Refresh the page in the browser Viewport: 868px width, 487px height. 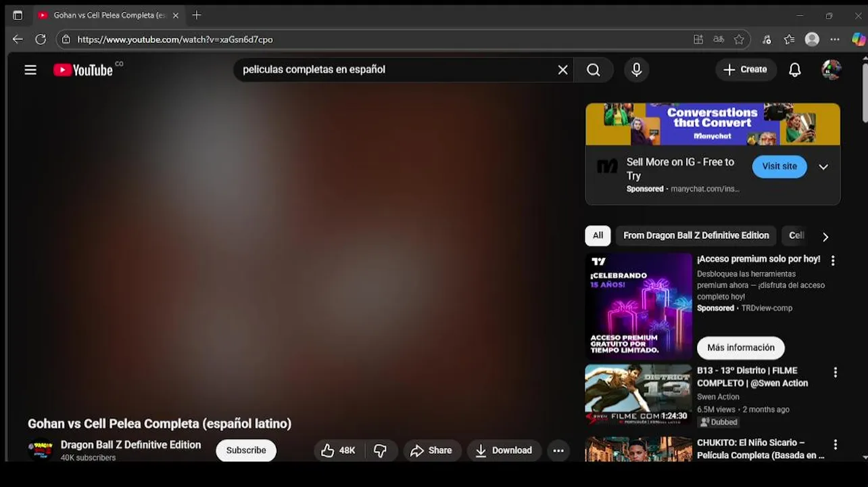[41, 39]
